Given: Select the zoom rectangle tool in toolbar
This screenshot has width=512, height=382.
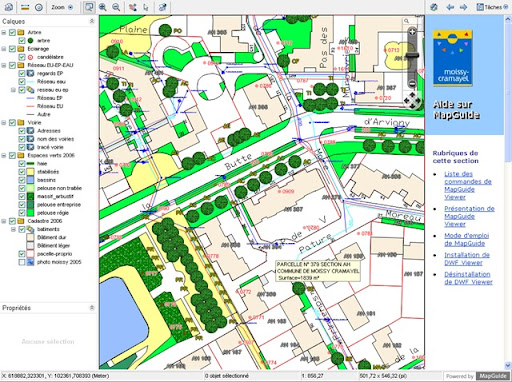Looking at the screenshot, I should (x=88, y=7).
